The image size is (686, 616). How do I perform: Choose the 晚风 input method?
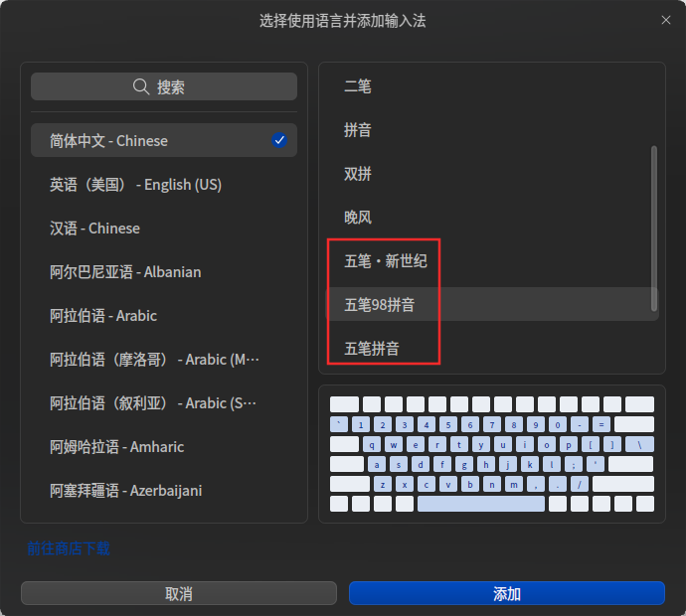(x=492, y=218)
